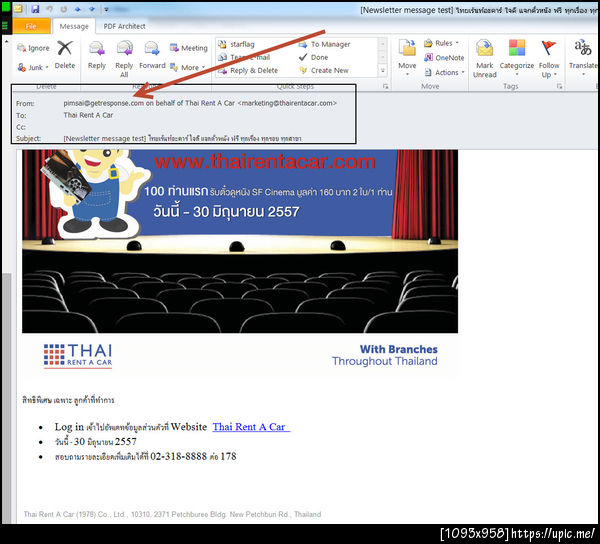
Task: Click the footer company address text
Action: click(x=172, y=514)
